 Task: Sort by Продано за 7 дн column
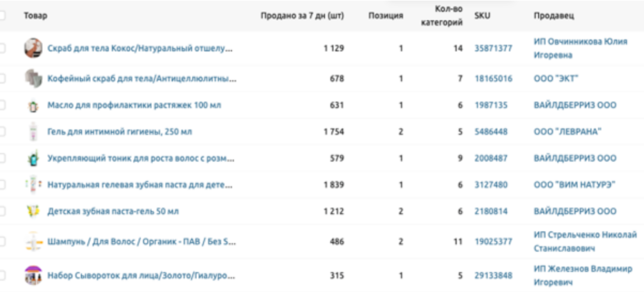302,15
